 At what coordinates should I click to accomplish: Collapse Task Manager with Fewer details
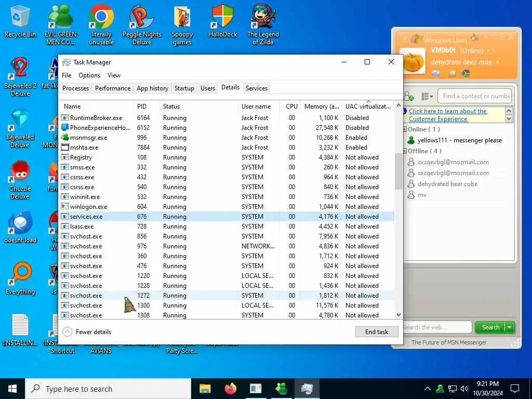[87, 332]
